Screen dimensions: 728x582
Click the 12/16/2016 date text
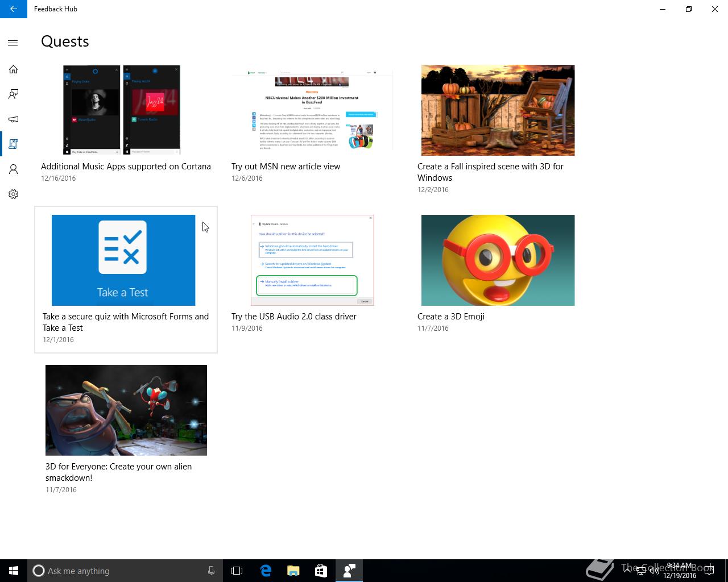point(58,178)
